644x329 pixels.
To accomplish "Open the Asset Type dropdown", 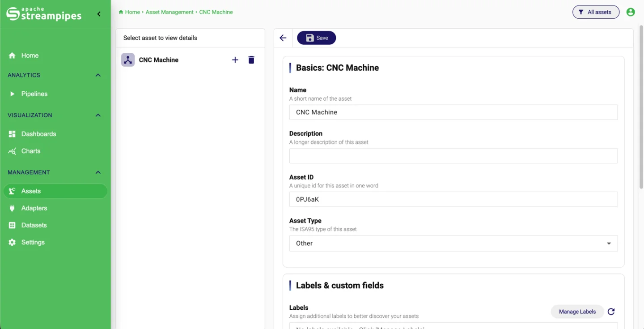I will 453,244.
